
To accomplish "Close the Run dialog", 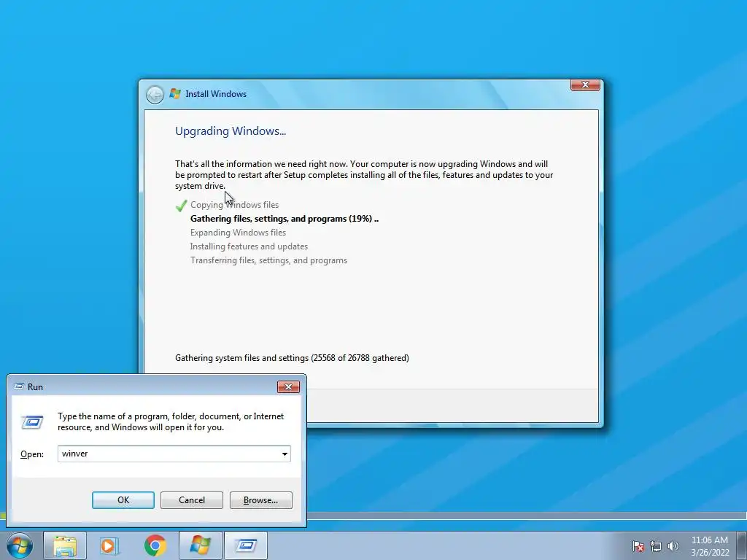I will tap(288, 386).
